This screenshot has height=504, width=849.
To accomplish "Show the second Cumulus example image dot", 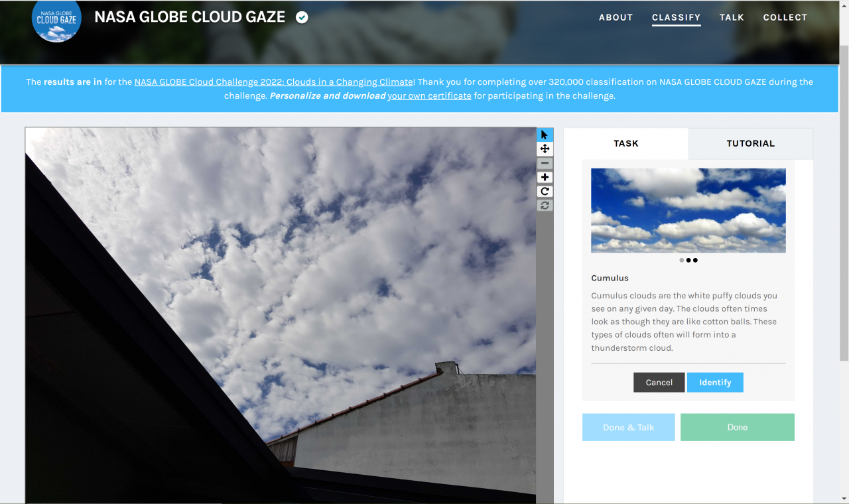I will 688,260.
